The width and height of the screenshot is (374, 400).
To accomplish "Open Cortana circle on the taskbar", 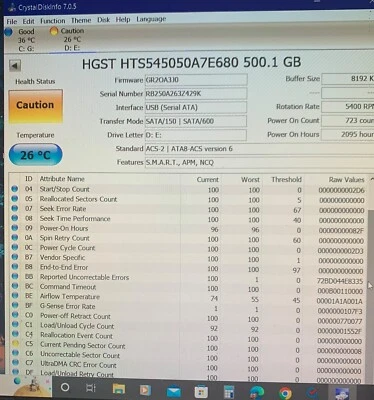I will 65,388.
